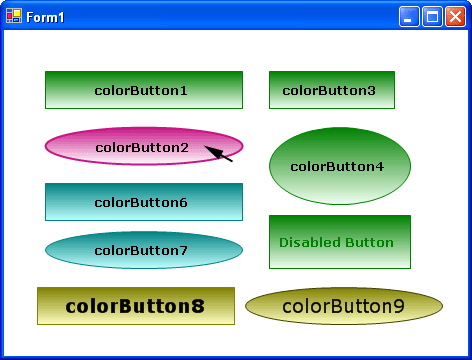Choose the teal oval colorButton7

coord(144,250)
